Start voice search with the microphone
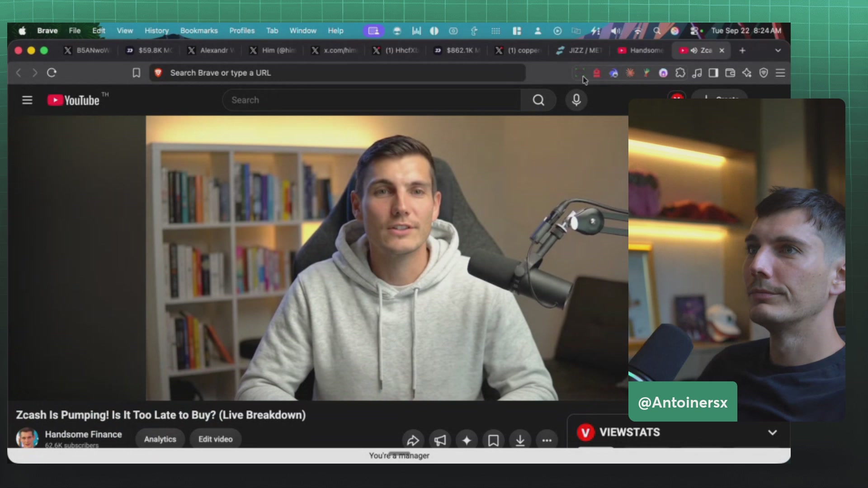This screenshot has height=488, width=868. [x=576, y=100]
